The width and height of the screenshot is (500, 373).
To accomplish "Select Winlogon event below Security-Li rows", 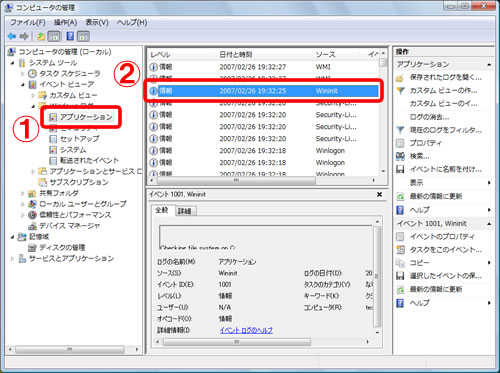I will click(263, 151).
